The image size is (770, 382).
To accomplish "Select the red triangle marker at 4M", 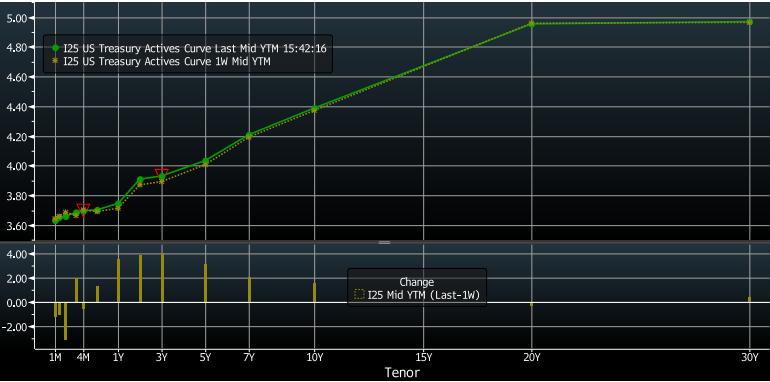I will (83, 209).
